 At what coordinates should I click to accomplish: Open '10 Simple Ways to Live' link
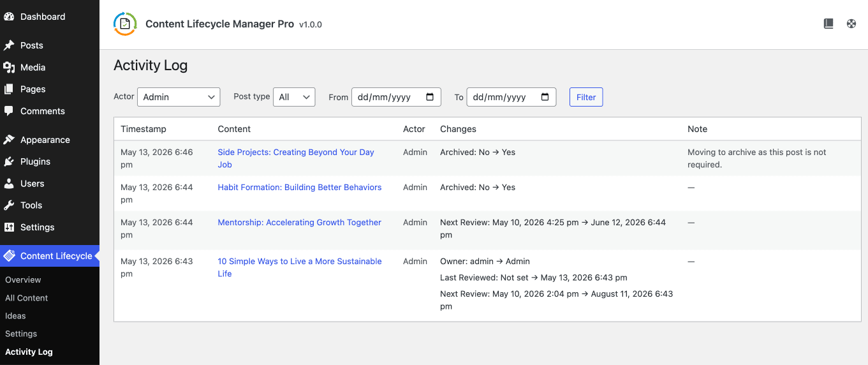[x=300, y=267]
